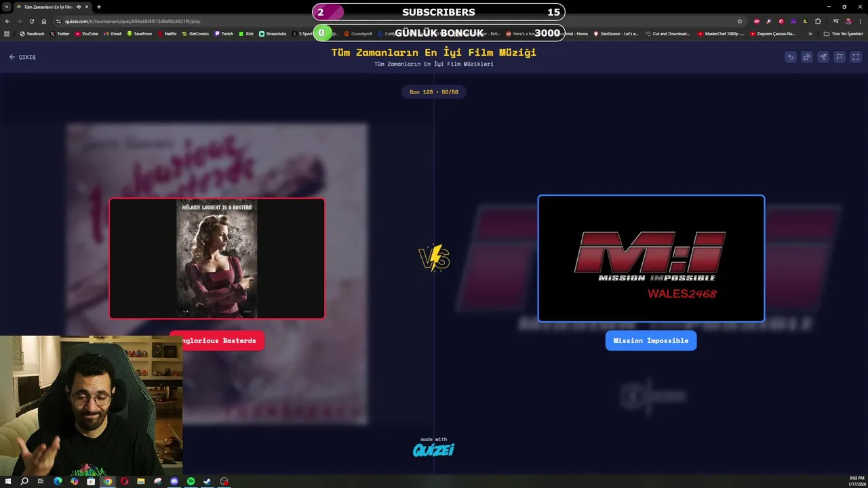Viewport: 868px width, 488px height.
Task: Click the Quizei logo at the bottom
Action: [434, 449]
